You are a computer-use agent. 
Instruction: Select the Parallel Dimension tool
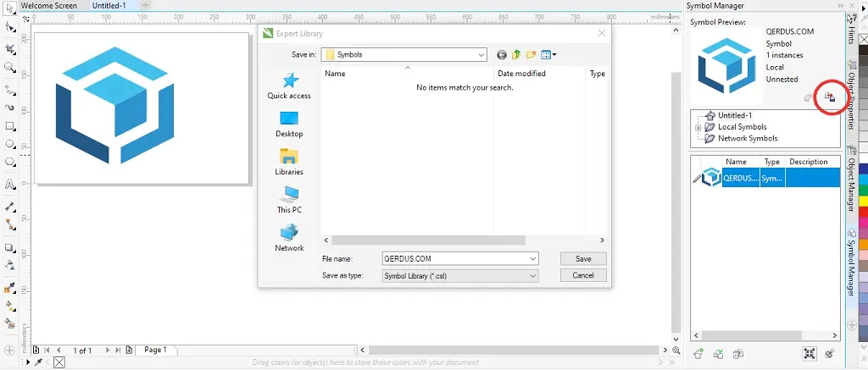pyautogui.click(x=9, y=207)
